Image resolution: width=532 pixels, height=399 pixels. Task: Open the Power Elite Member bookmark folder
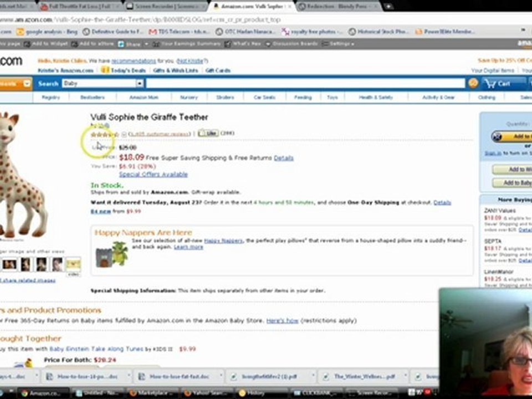(x=444, y=32)
